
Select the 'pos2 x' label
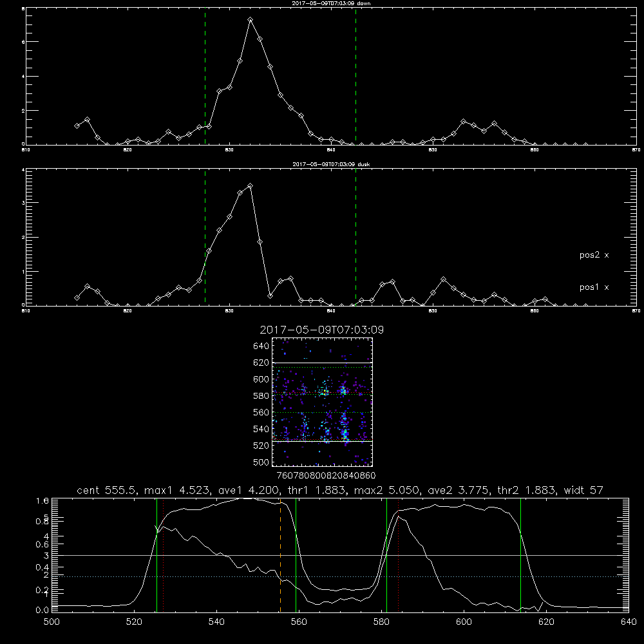[594, 255]
